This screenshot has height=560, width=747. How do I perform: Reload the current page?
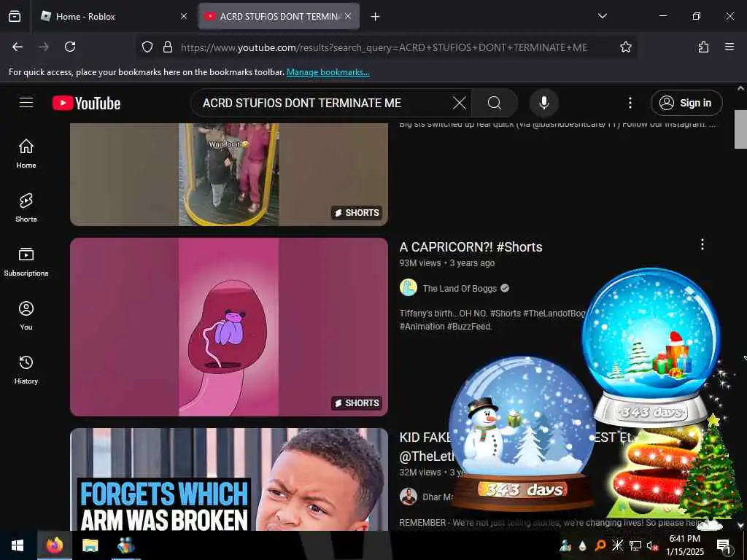pyautogui.click(x=70, y=47)
